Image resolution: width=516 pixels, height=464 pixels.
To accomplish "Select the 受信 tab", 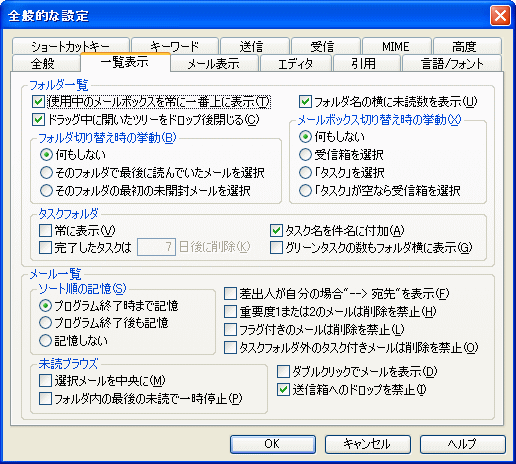I will (x=326, y=46).
